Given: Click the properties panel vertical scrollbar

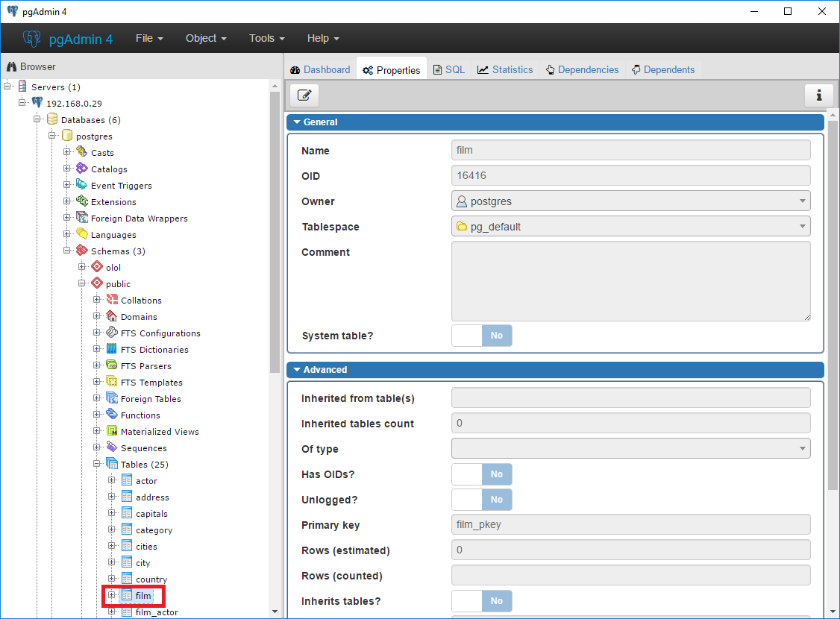Looking at the screenshot, I should [833, 298].
